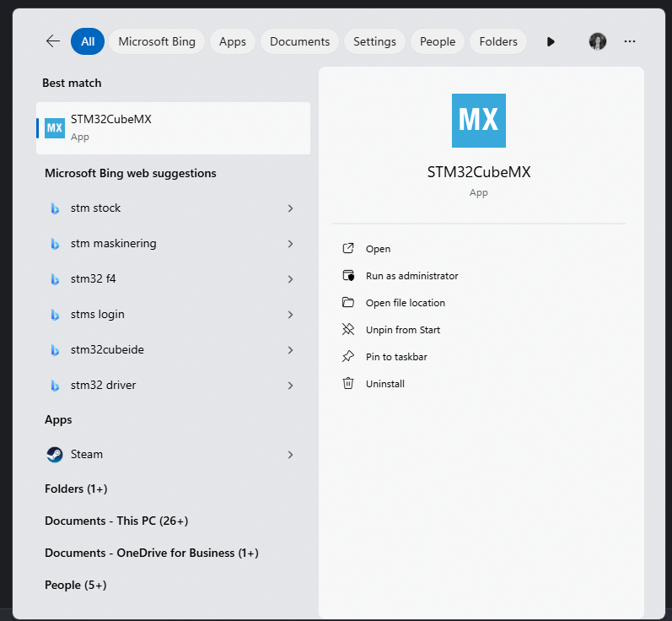Click Bing icon beside stm32cubeide

(55, 350)
